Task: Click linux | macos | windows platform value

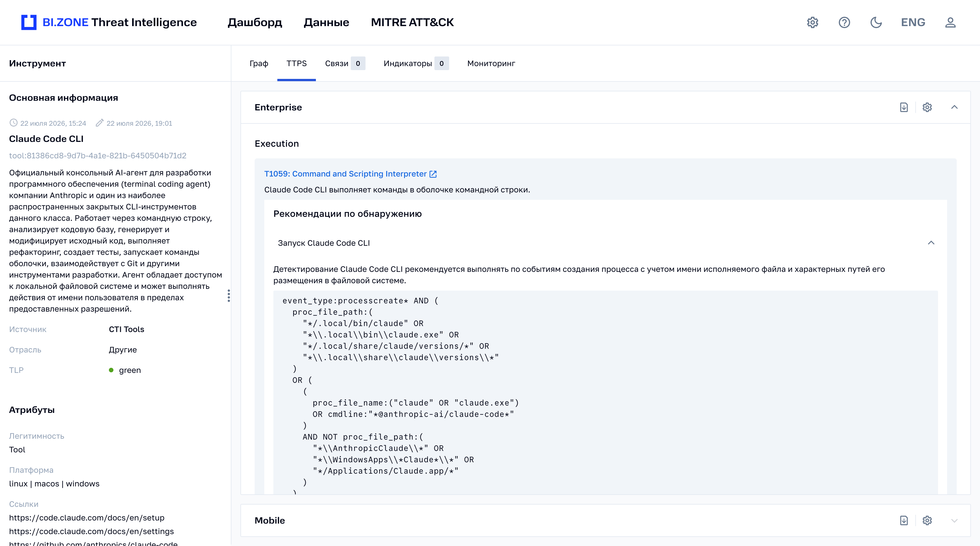Action: click(x=54, y=484)
